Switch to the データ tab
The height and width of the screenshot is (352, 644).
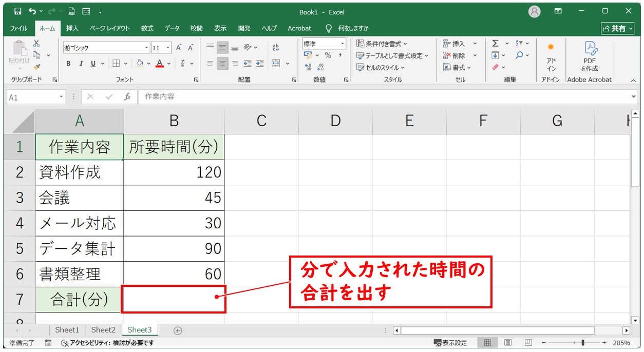click(173, 28)
